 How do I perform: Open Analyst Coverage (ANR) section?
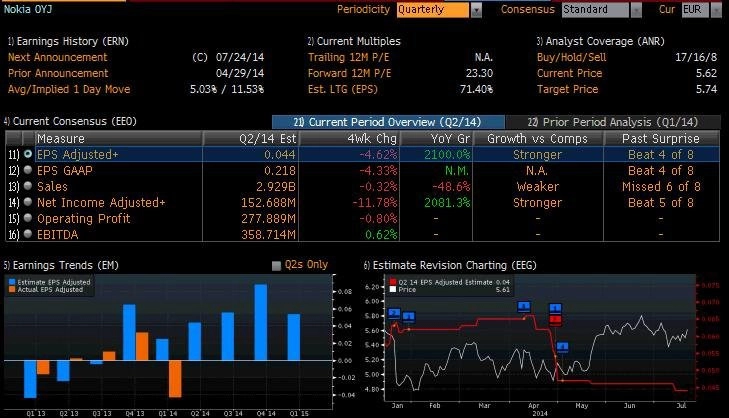point(600,41)
